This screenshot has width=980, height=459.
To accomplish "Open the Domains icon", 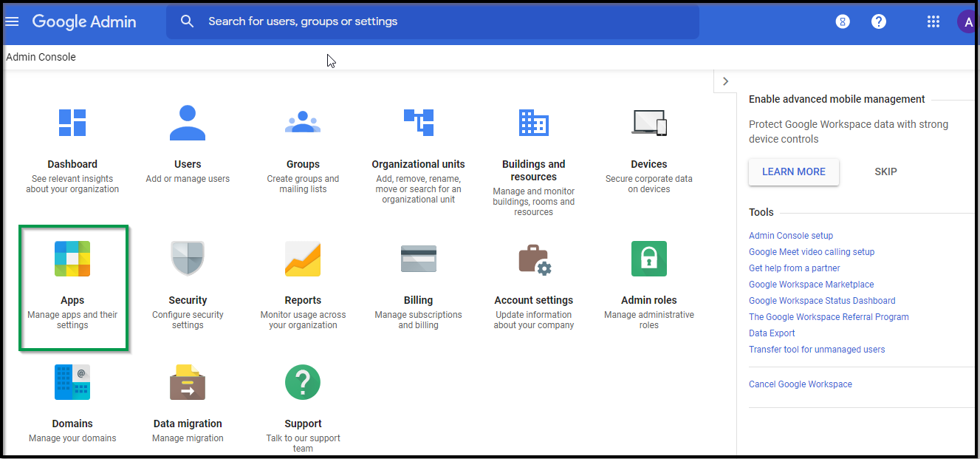I will 72,382.
